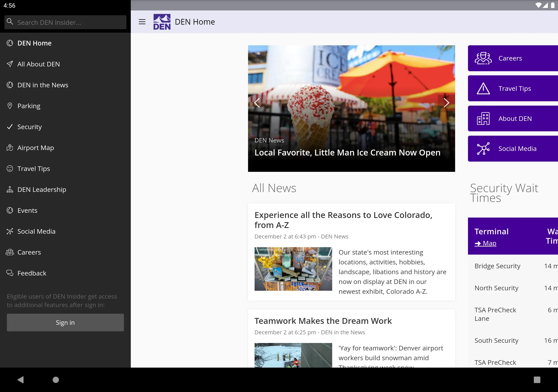558x392 pixels.
Task: Select the Parking map pin icon
Action: (10, 106)
